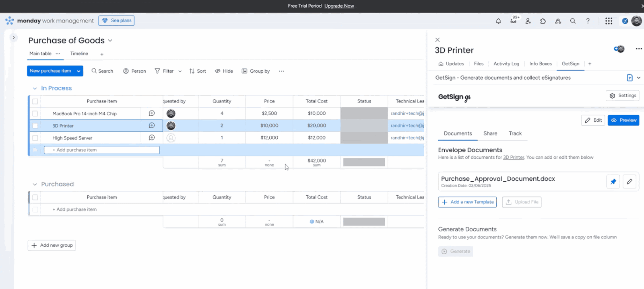Click Add new group button

click(52, 245)
